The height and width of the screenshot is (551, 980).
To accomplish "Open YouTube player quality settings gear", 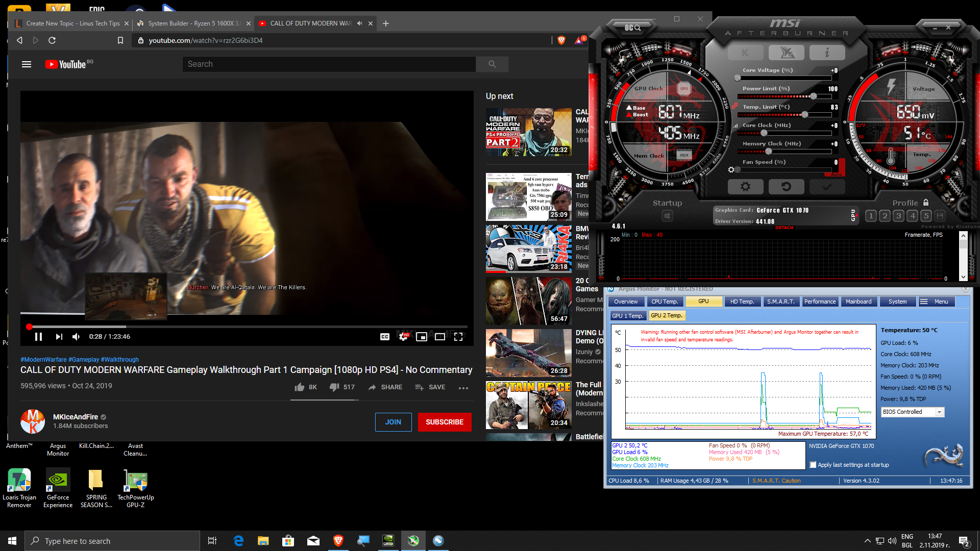I will 403,337.
